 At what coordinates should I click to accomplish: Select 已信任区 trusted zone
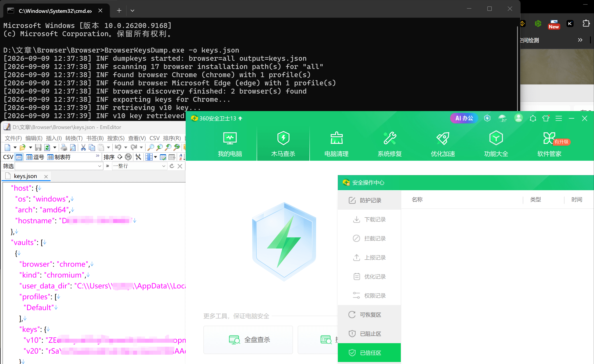[x=369, y=353]
